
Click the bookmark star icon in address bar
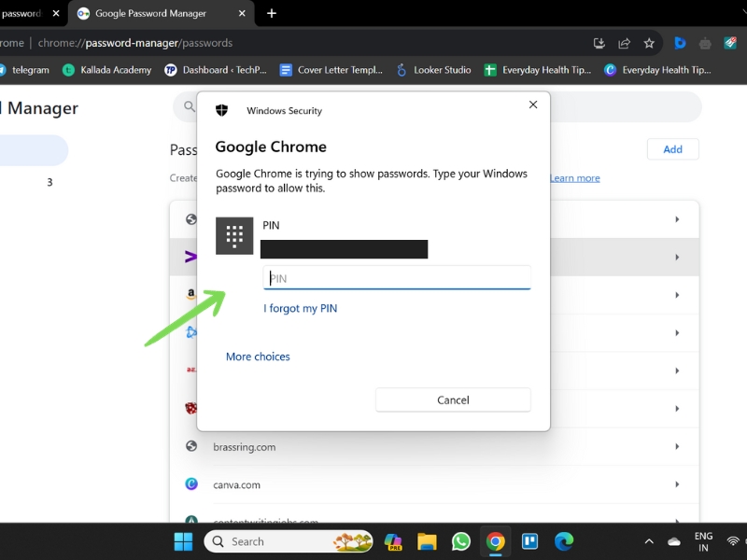point(649,43)
